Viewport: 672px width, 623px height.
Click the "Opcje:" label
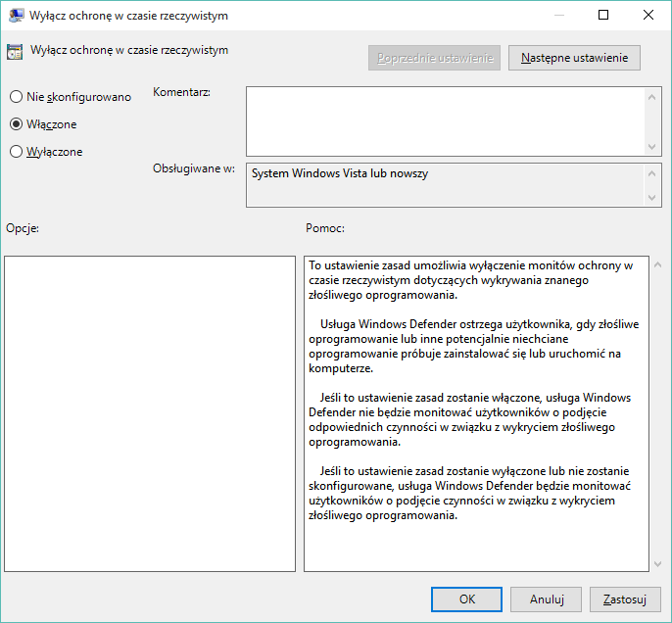(x=23, y=228)
